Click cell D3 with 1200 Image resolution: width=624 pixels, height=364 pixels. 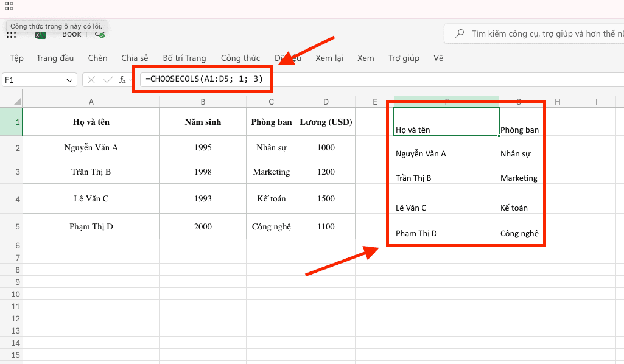(326, 172)
